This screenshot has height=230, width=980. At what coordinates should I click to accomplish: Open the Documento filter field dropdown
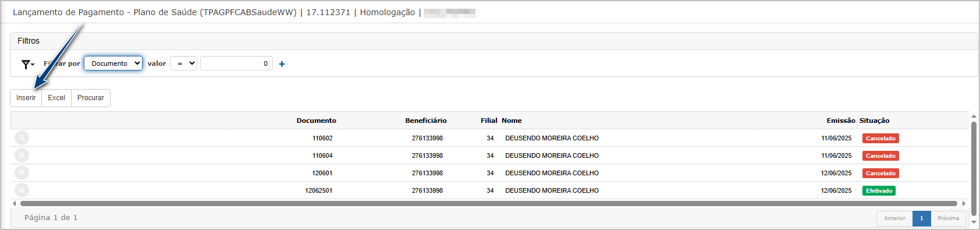(113, 63)
